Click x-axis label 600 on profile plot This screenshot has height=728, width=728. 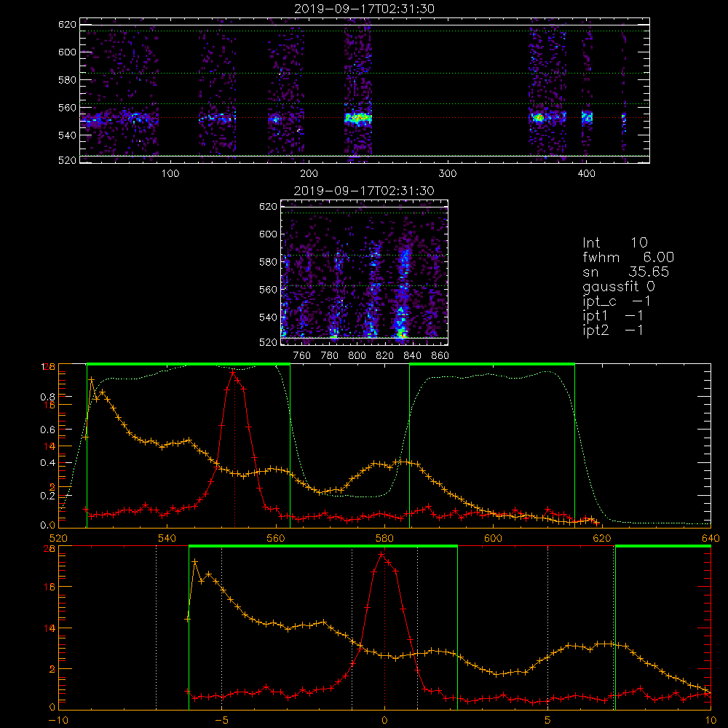point(493,538)
